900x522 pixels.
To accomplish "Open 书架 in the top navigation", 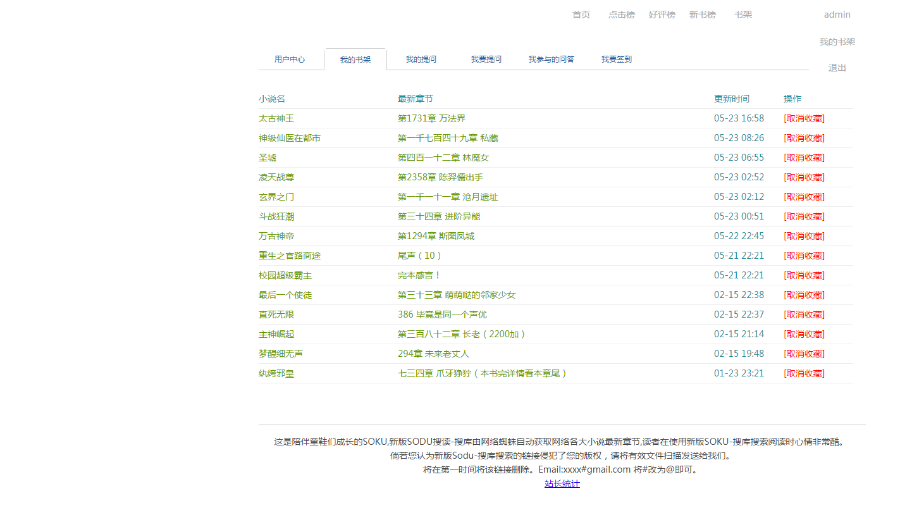I will tap(743, 14).
